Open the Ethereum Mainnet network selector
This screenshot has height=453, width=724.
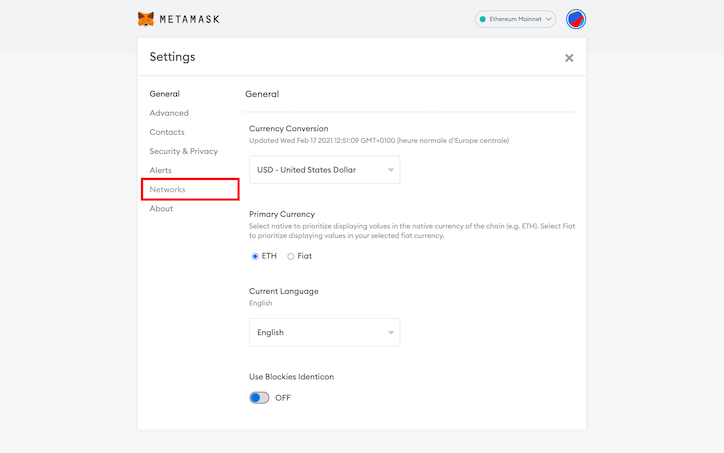[515, 19]
